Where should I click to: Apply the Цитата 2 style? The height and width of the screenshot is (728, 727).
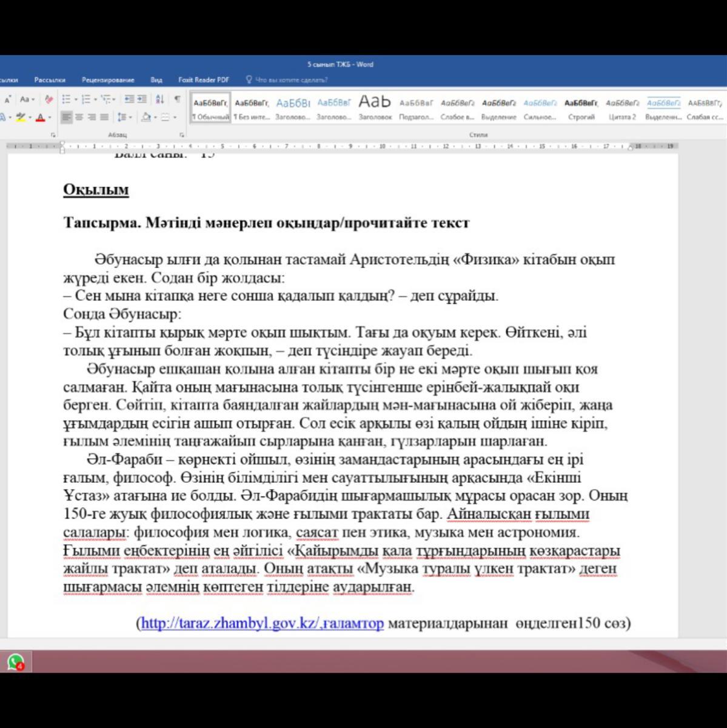[622, 107]
